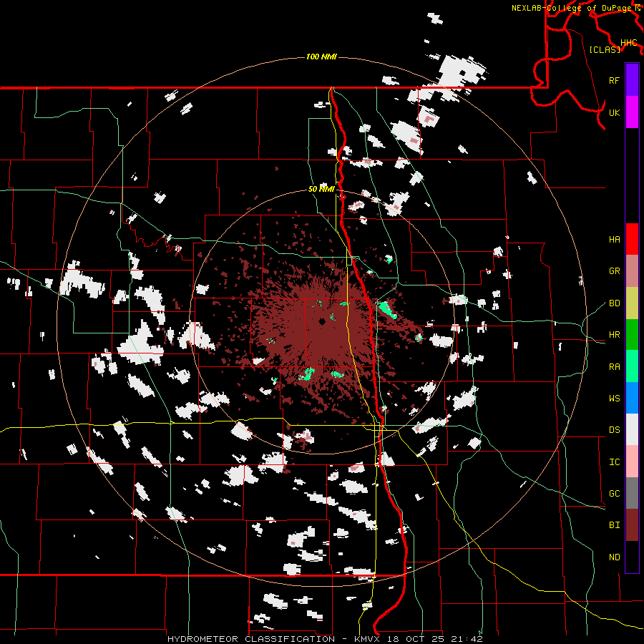Viewport: 644px width, 644px height.
Task: Click the 50 NMI range ring label
Action: point(321,189)
